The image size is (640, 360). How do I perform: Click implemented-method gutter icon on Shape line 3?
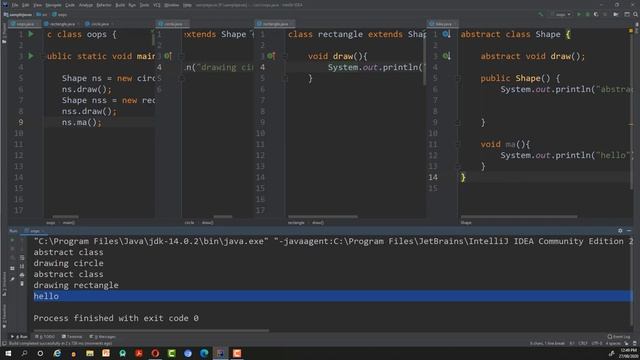click(447, 56)
